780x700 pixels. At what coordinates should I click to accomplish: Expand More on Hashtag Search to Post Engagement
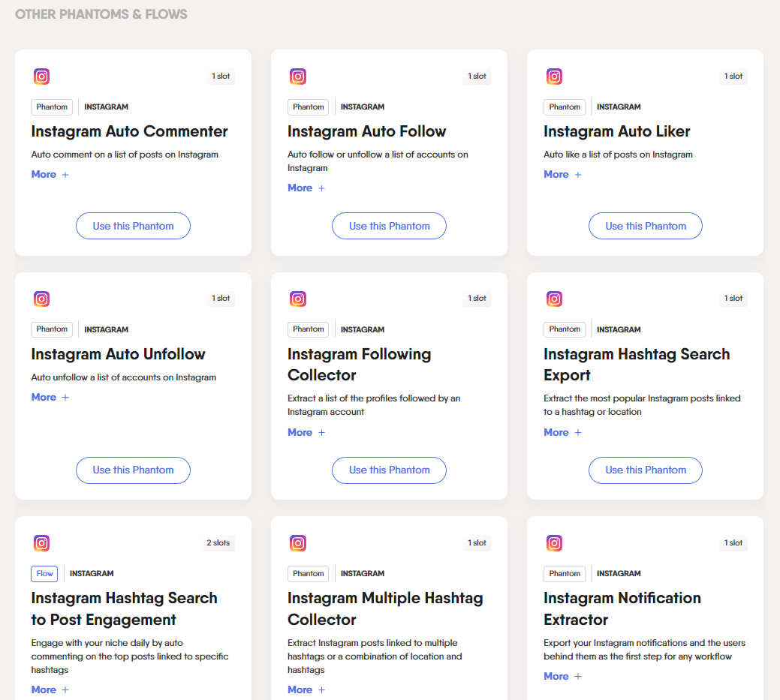[x=50, y=689]
